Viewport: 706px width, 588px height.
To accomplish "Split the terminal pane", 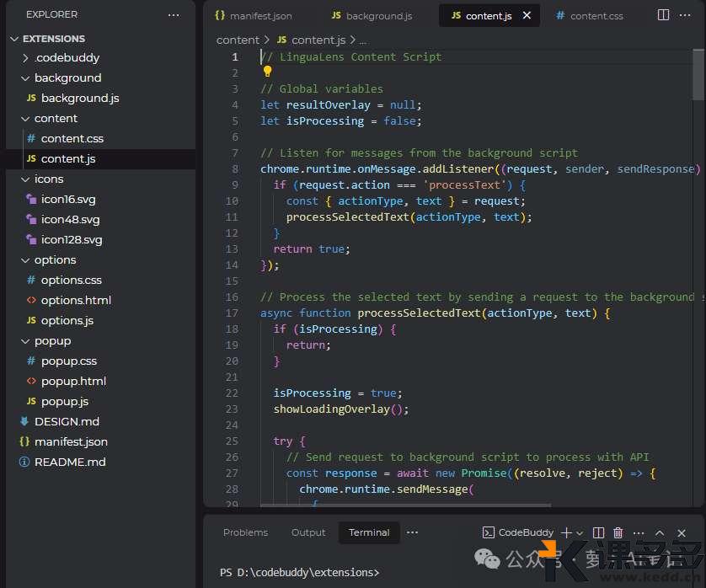I will point(598,533).
